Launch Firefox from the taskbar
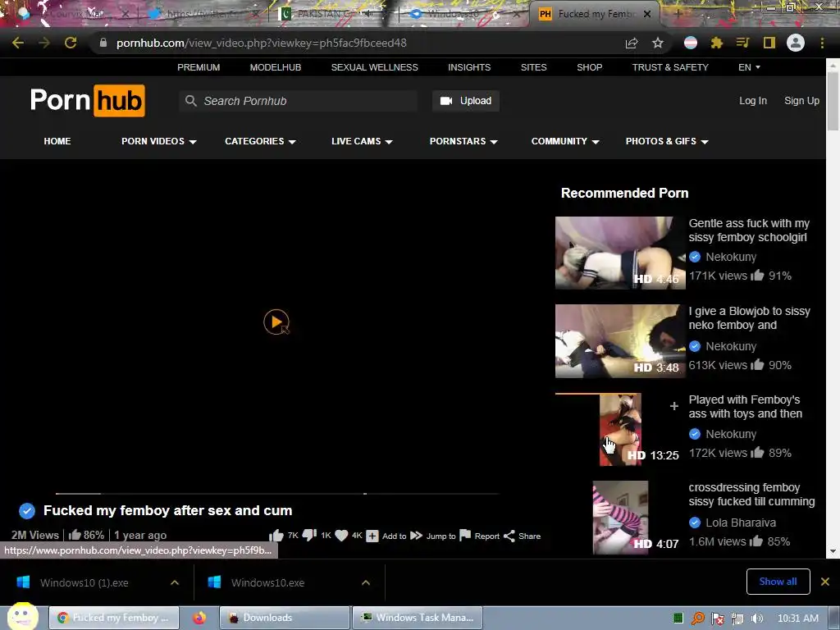 (199, 618)
